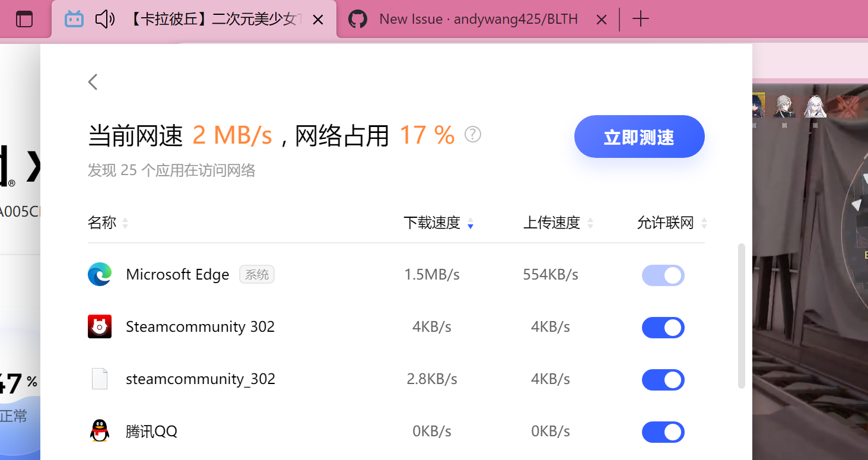This screenshot has height=460, width=868.
Task: Click the 2.8KB/s download speed value
Action: pyautogui.click(x=432, y=379)
